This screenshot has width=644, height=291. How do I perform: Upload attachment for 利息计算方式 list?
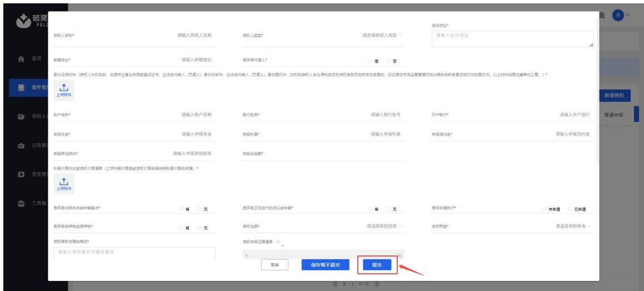pyautogui.click(x=64, y=184)
